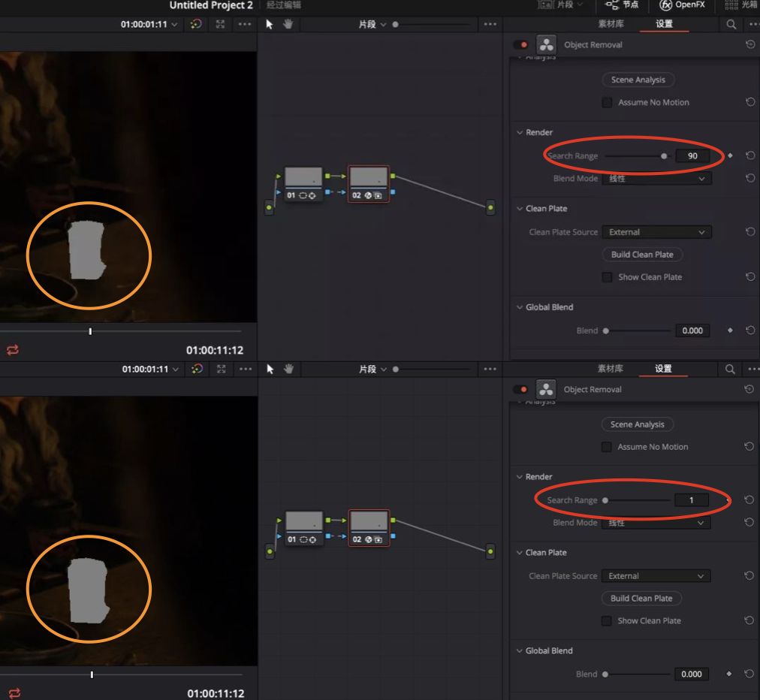Reset Clean Plate Source in the upper panel

[x=750, y=232]
